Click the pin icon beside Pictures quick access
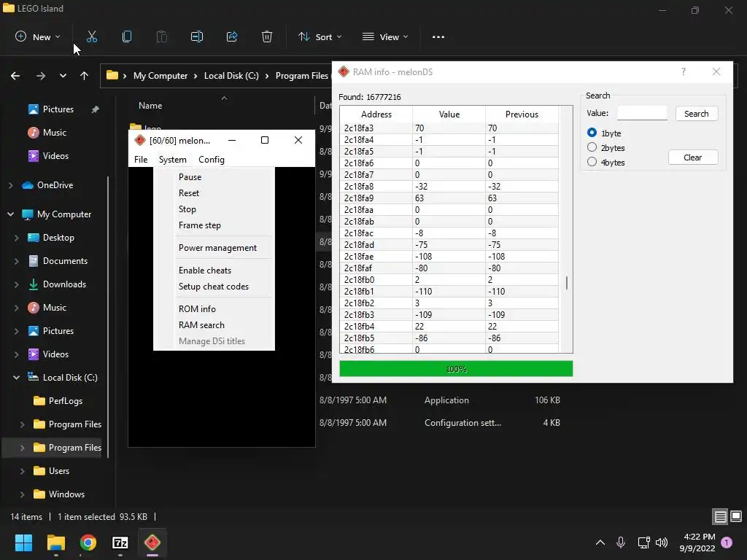This screenshot has height=560, width=747. tap(96, 109)
